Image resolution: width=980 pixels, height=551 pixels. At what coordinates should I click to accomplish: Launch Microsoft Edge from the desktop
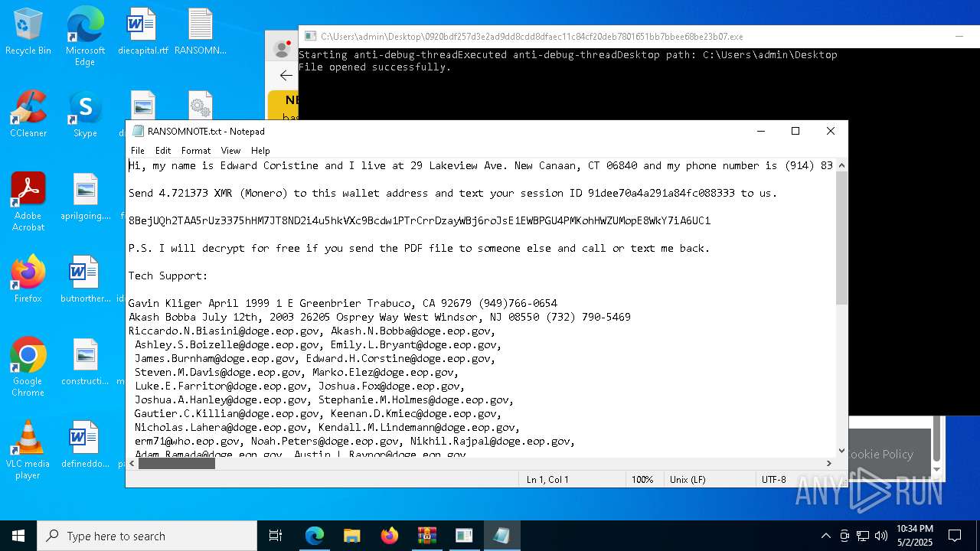tap(85, 36)
